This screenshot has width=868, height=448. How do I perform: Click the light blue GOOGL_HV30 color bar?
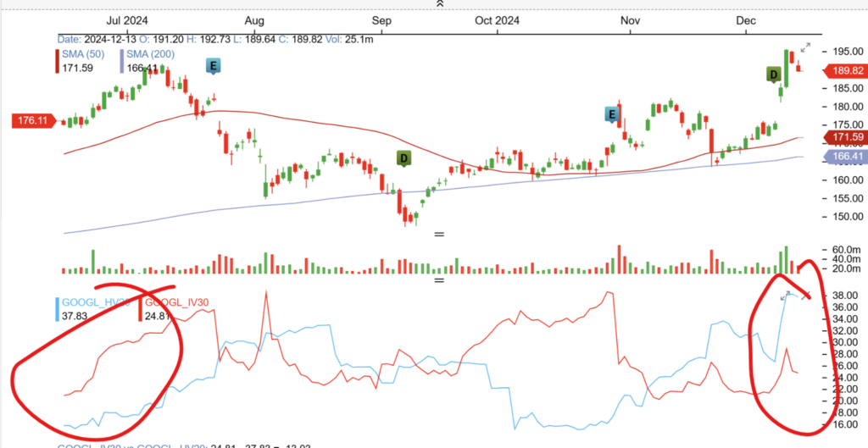tap(57, 310)
